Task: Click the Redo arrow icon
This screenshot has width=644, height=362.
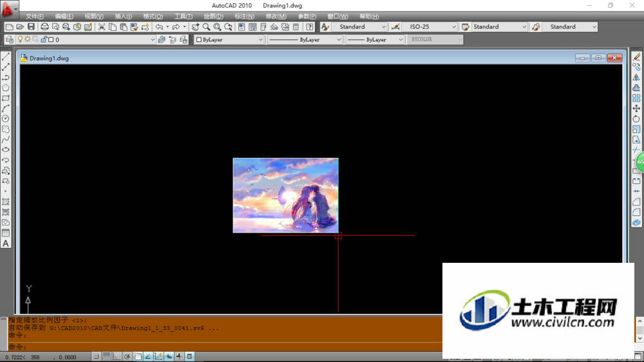Action: click(176, 26)
